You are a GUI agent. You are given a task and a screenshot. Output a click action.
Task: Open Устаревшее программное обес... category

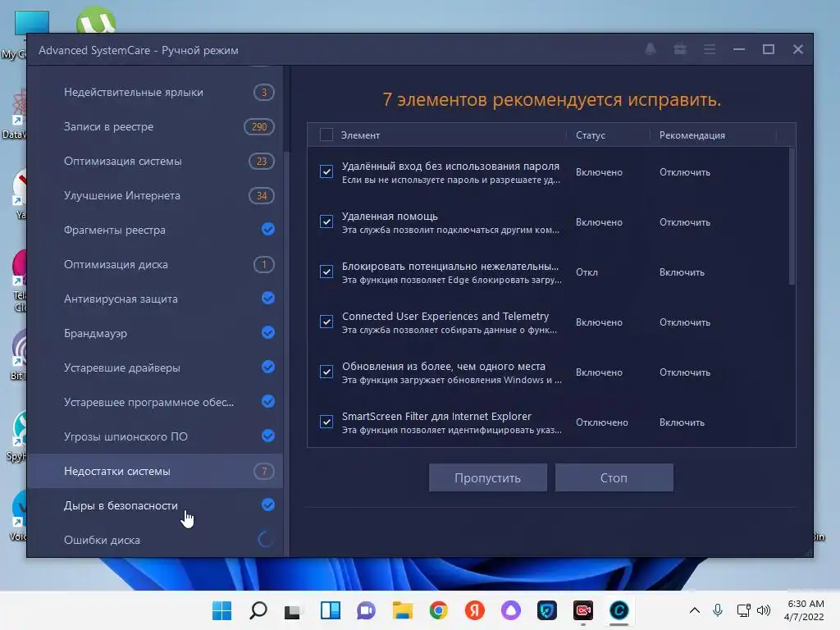pos(155,402)
